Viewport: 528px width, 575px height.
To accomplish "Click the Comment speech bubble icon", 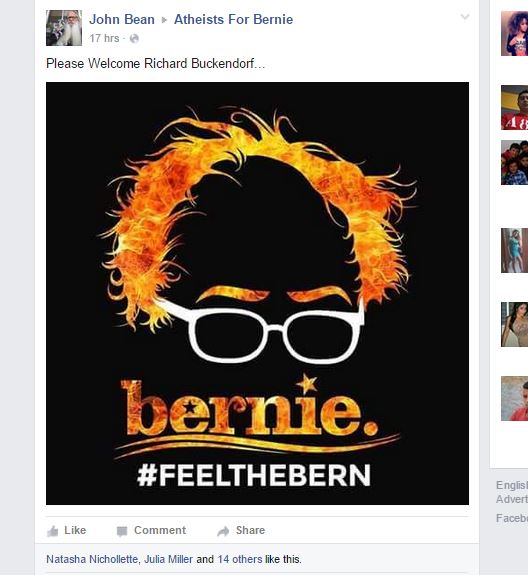I will coord(122,531).
